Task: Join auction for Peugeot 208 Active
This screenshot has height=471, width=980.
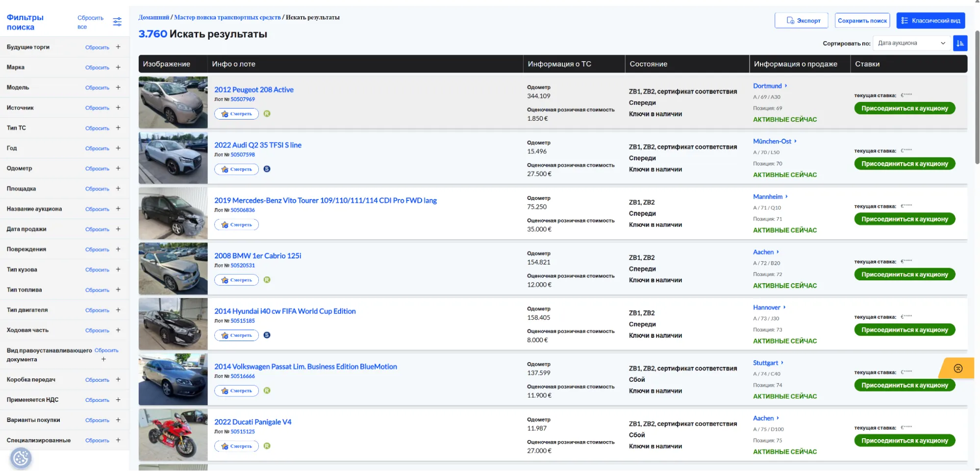Action: pyautogui.click(x=905, y=108)
